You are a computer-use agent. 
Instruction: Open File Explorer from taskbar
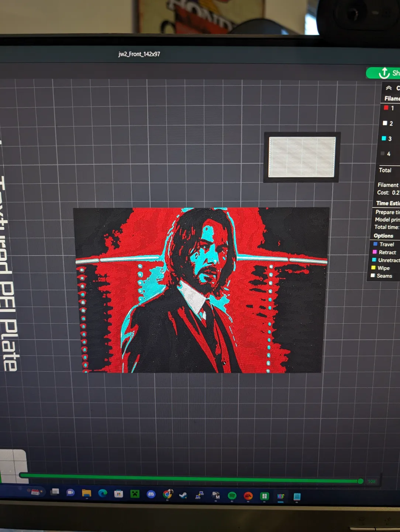(86, 493)
